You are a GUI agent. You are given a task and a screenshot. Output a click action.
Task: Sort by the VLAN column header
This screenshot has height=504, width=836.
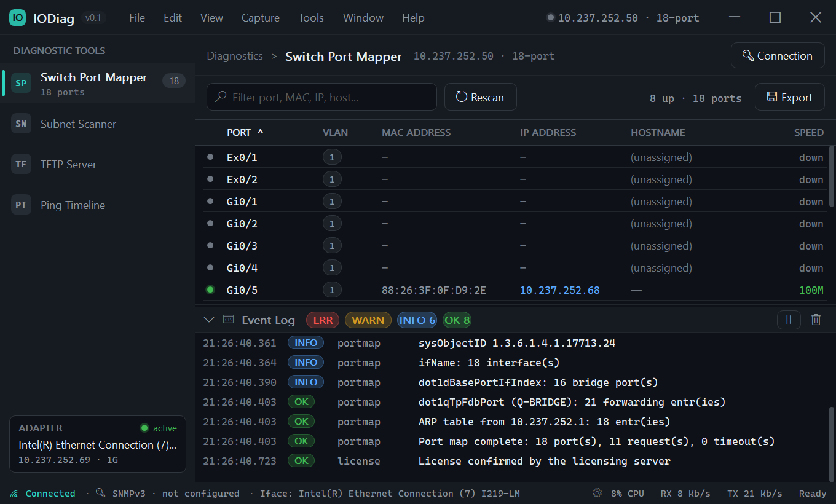point(335,132)
